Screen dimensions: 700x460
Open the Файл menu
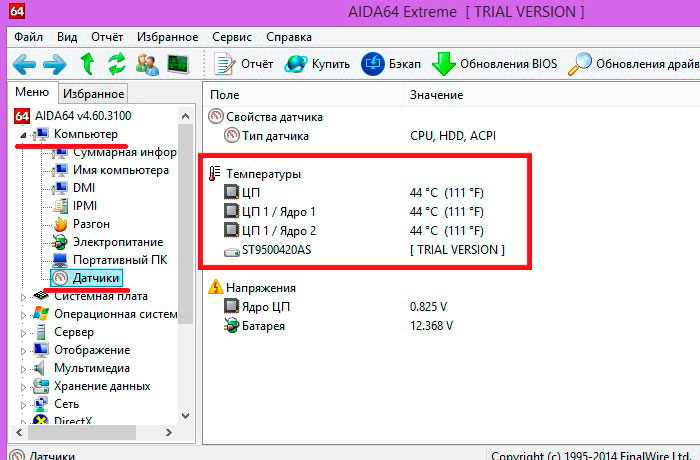tap(29, 37)
